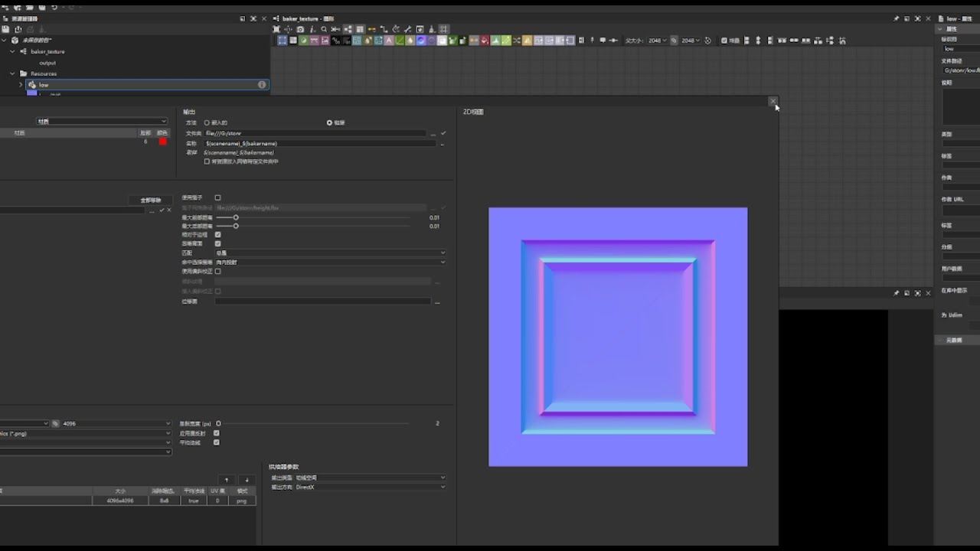980x551 pixels.
Task: Toggle the 相对于边框 checkbox
Action: (217, 235)
